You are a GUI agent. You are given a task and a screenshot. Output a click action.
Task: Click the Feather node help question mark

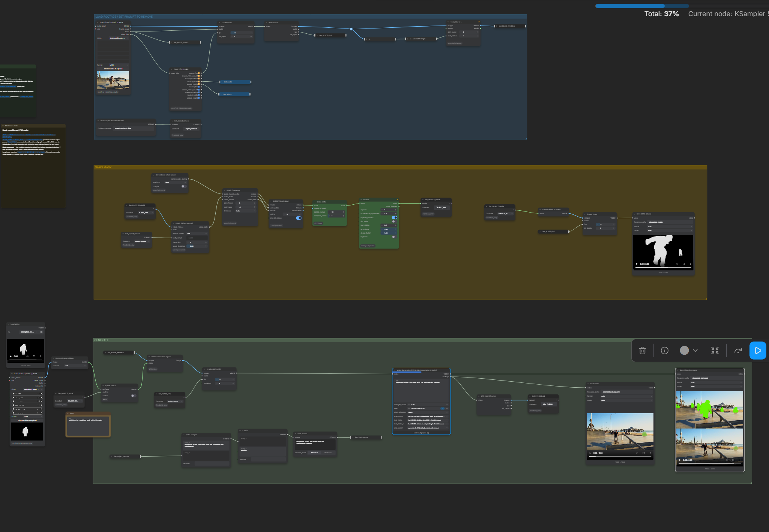397,199
